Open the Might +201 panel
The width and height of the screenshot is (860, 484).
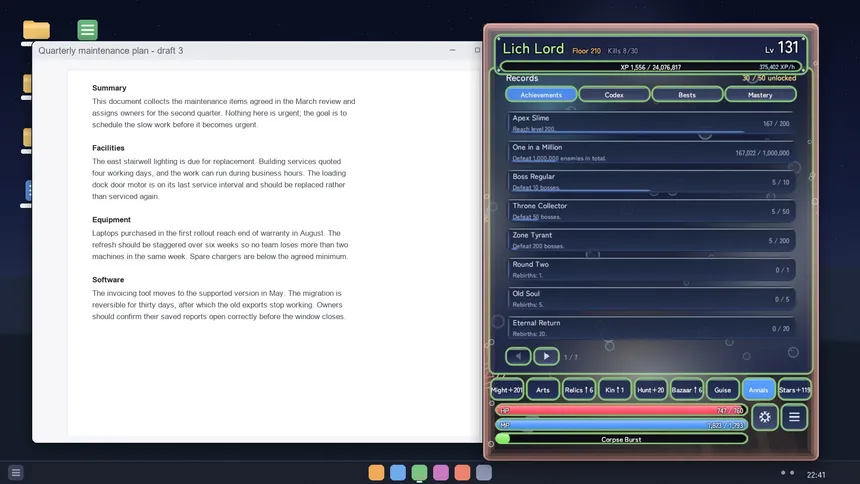pos(507,390)
